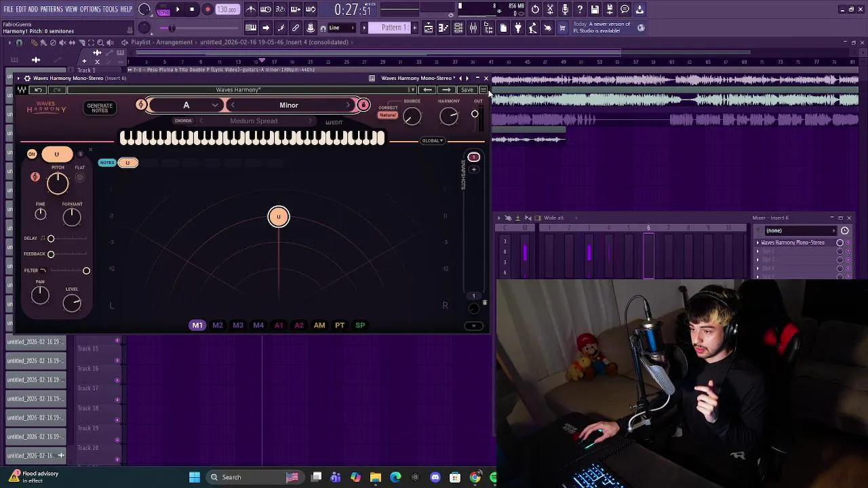
Task: Click the Waves undo arrow button
Action: [39, 90]
